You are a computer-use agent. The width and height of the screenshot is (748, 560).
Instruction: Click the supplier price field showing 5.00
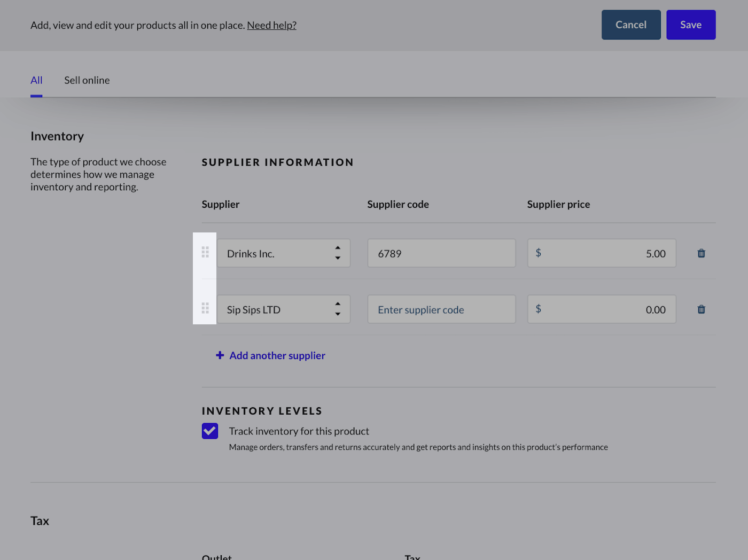[609, 253]
